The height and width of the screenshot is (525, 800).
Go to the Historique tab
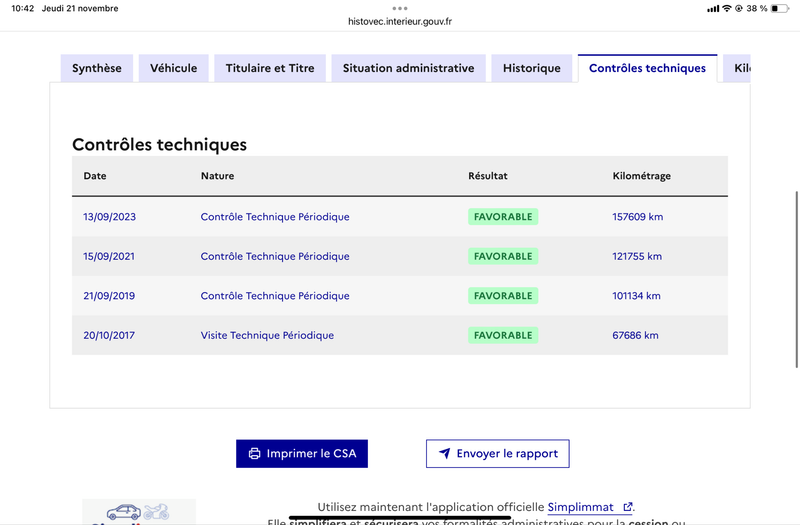(x=532, y=68)
